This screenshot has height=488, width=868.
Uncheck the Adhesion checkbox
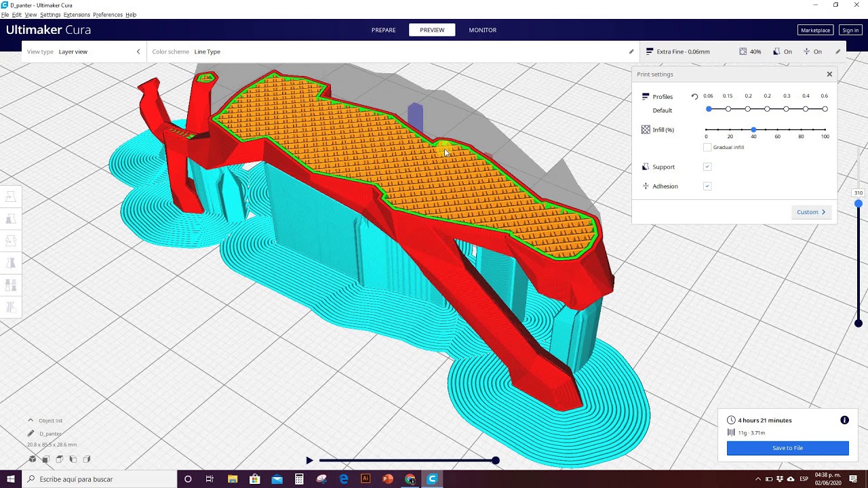pos(707,186)
